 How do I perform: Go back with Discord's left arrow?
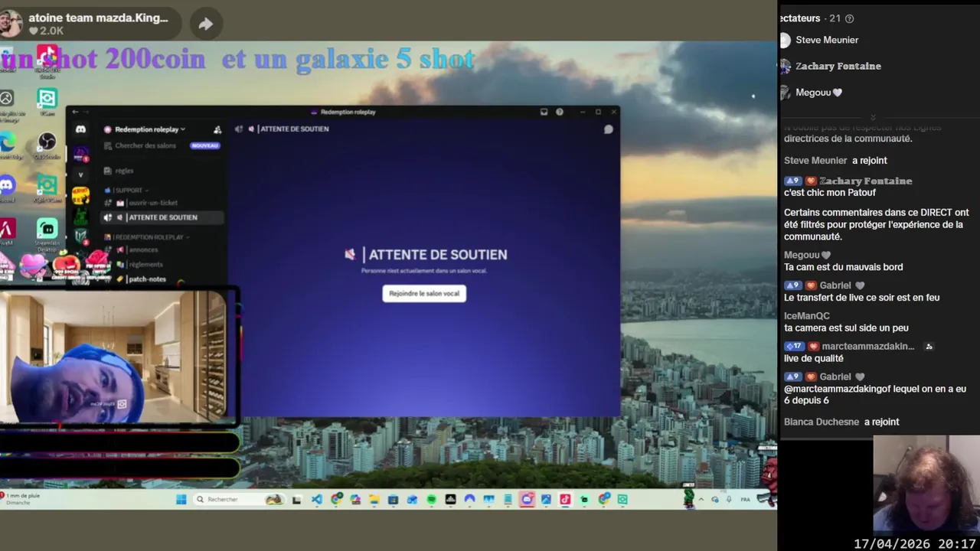pos(75,112)
